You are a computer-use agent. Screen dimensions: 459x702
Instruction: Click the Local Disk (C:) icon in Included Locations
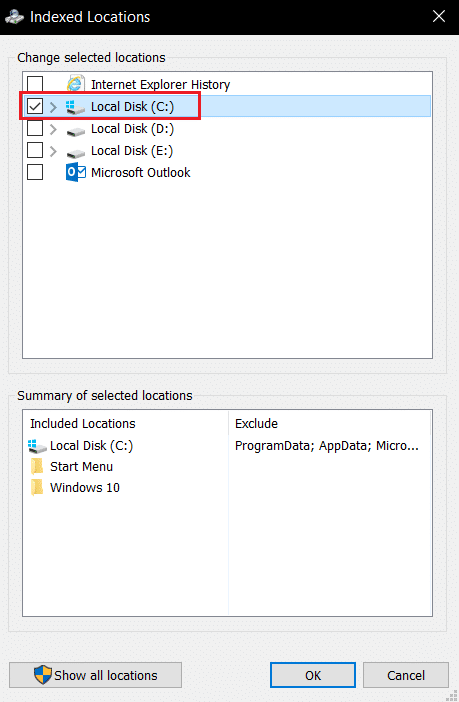[37, 446]
